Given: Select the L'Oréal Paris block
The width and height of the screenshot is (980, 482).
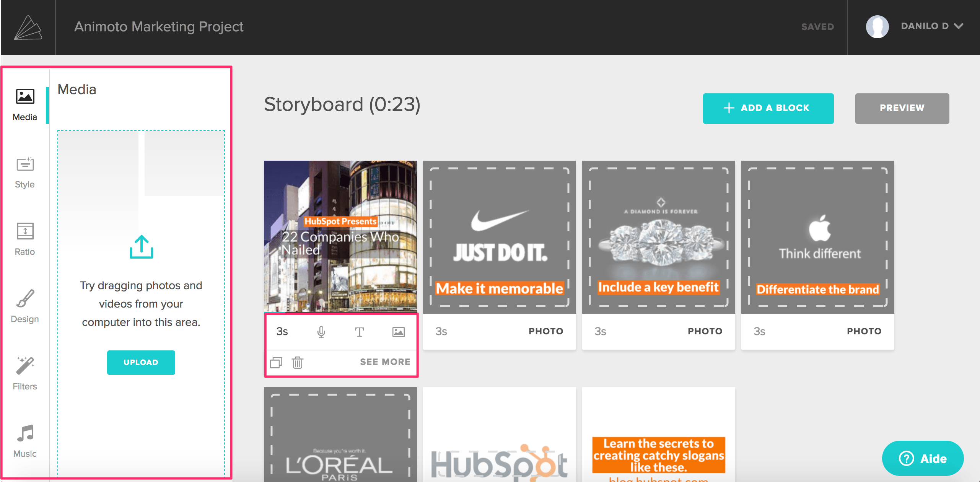Looking at the screenshot, I should tap(340, 435).
